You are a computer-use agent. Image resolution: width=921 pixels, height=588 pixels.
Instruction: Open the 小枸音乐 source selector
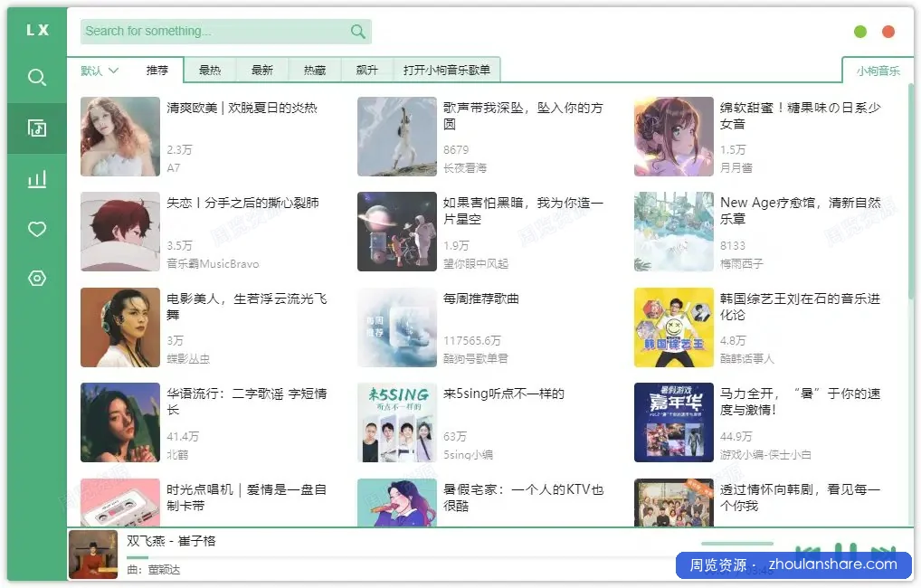(878, 71)
